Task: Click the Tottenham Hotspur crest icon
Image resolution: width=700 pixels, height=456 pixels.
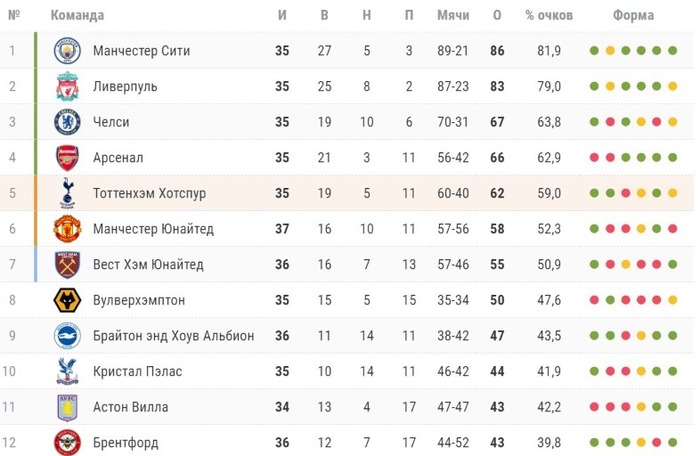Action: click(x=67, y=193)
